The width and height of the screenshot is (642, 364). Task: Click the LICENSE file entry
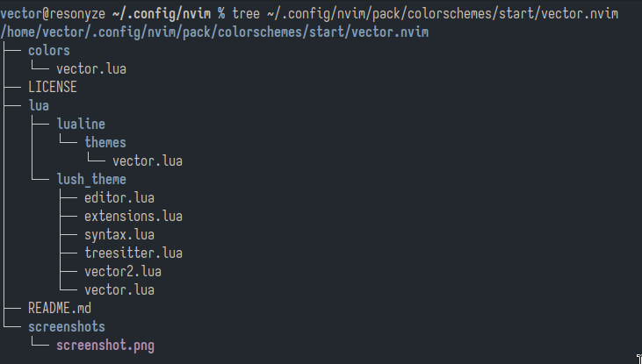click(53, 87)
